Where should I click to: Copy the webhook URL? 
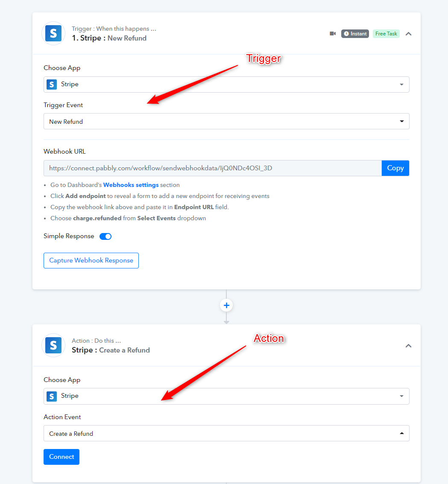(395, 168)
